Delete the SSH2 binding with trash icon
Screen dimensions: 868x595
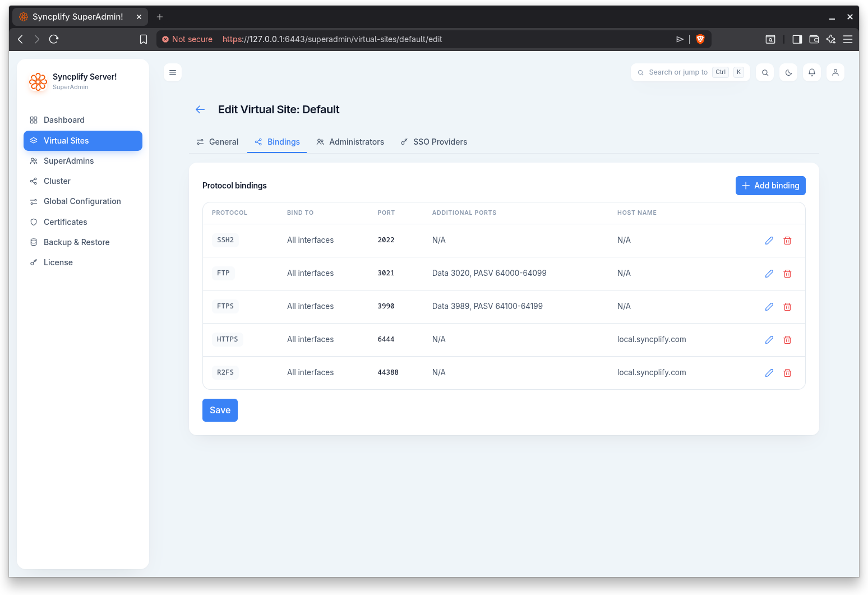787,241
